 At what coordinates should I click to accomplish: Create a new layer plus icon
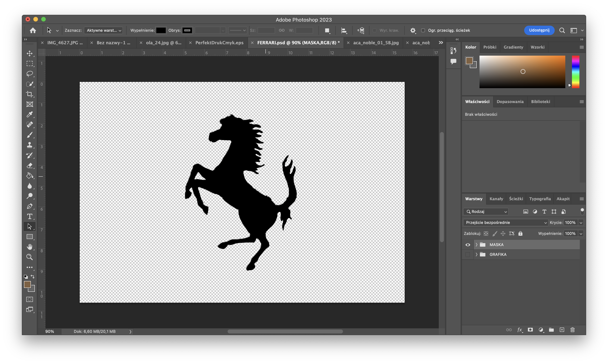562,330
